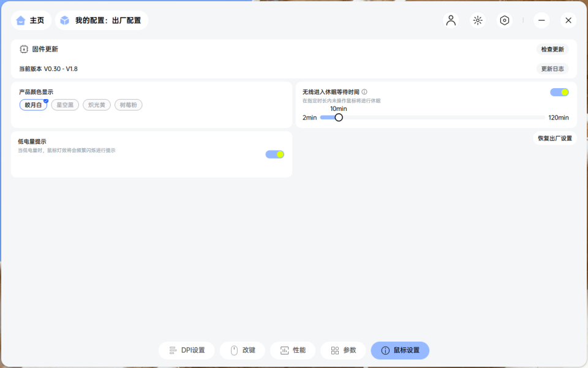The width and height of the screenshot is (588, 368).
Task: Open the settings gear icon
Action: point(504,20)
